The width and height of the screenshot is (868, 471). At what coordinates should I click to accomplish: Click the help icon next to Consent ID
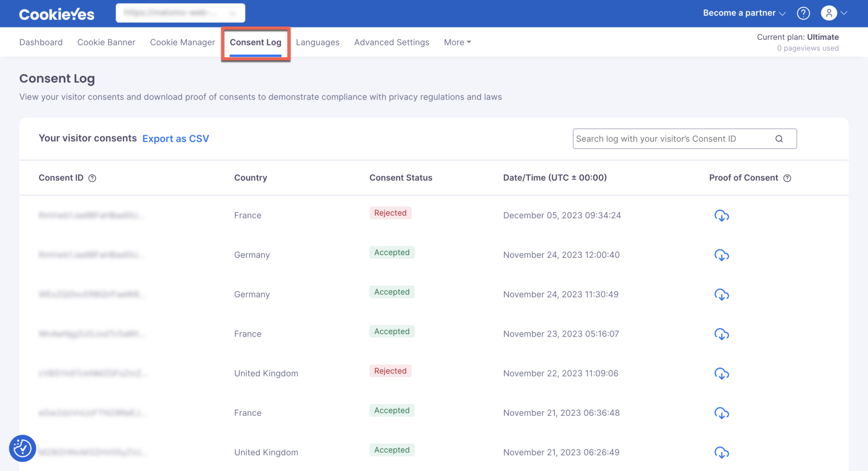tap(92, 178)
